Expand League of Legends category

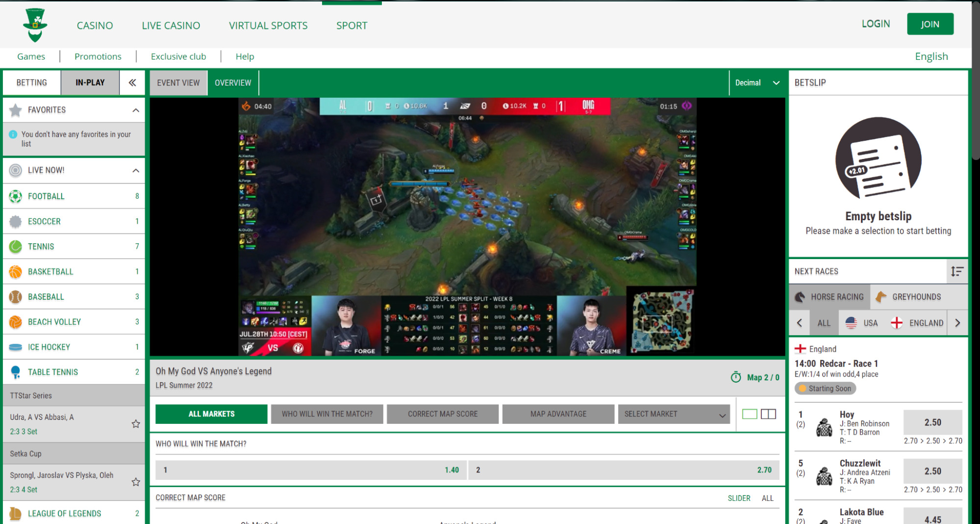[x=74, y=513]
